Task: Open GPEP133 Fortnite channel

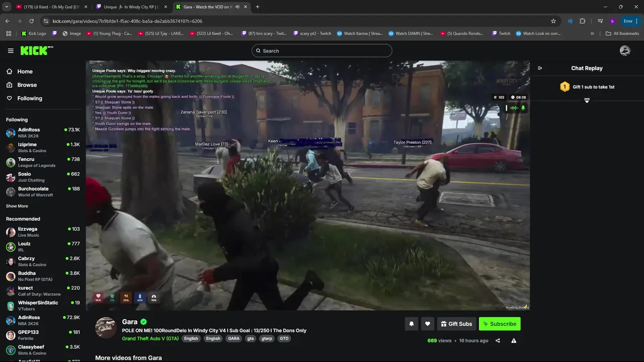Action: (x=43, y=335)
